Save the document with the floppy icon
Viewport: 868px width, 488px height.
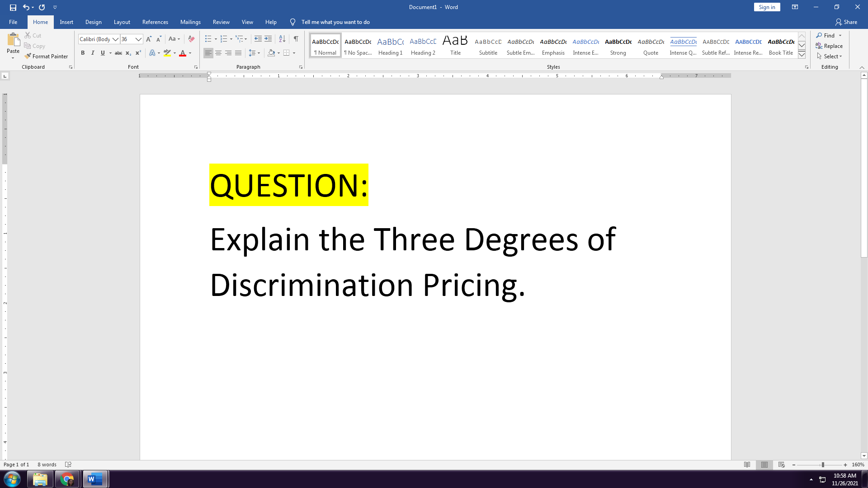(x=13, y=7)
